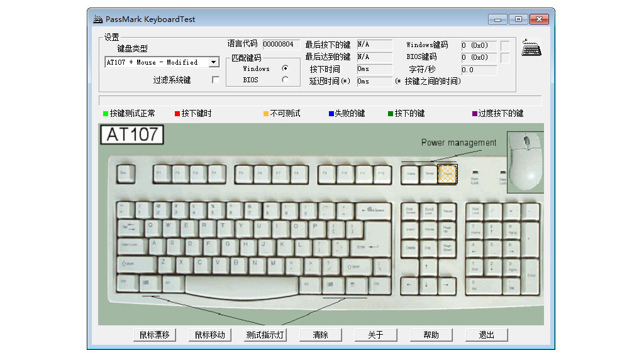Click the numpad 0 Ins key
This screenshot has height=358, width=644.
click(x=484, y=286)
